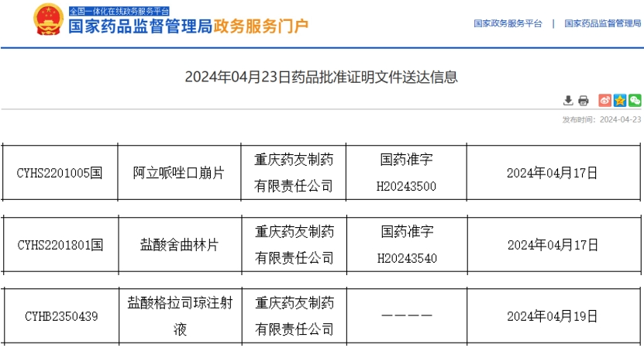Open 国家药品监督管理局 link at top right
This screenshot has height=348, width=644.
[602, 23]
